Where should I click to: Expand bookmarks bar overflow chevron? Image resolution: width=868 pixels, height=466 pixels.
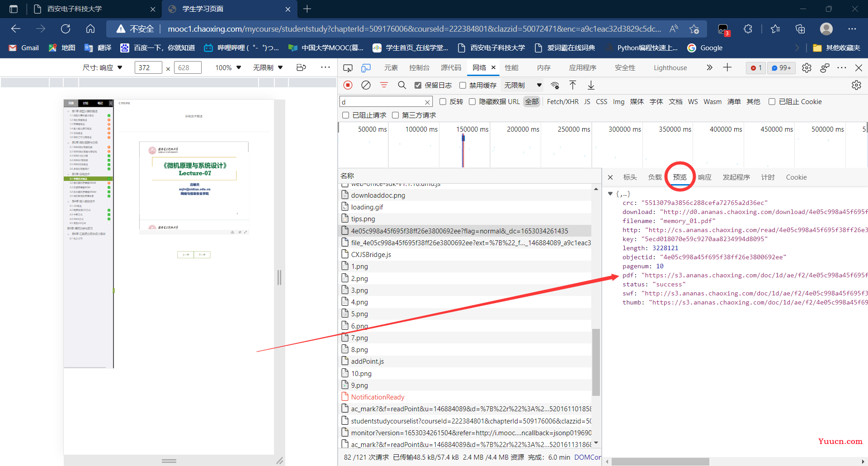pyautogui.click(x=797, y=48)
